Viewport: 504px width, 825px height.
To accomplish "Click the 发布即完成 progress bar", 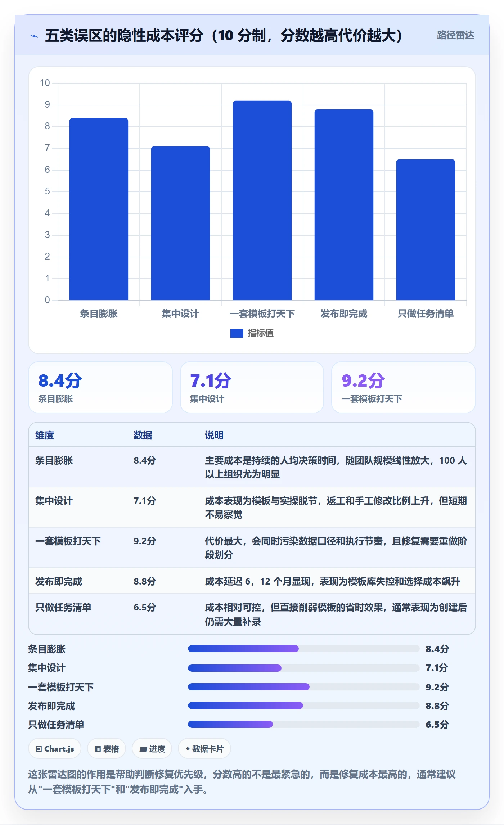I will [x=303, y=705].
